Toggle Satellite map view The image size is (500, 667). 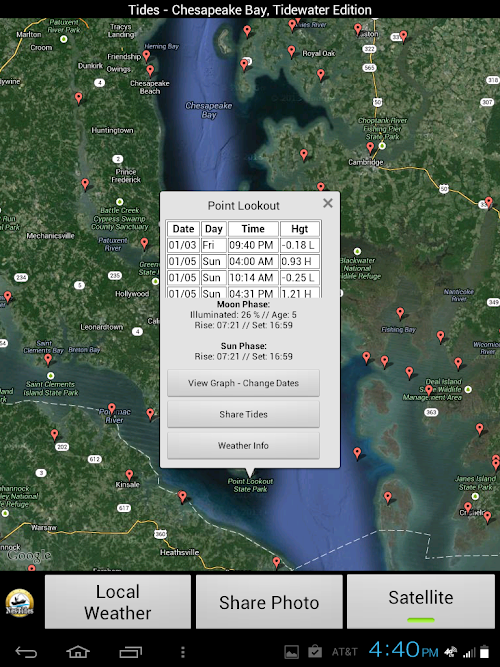point(421,601)
